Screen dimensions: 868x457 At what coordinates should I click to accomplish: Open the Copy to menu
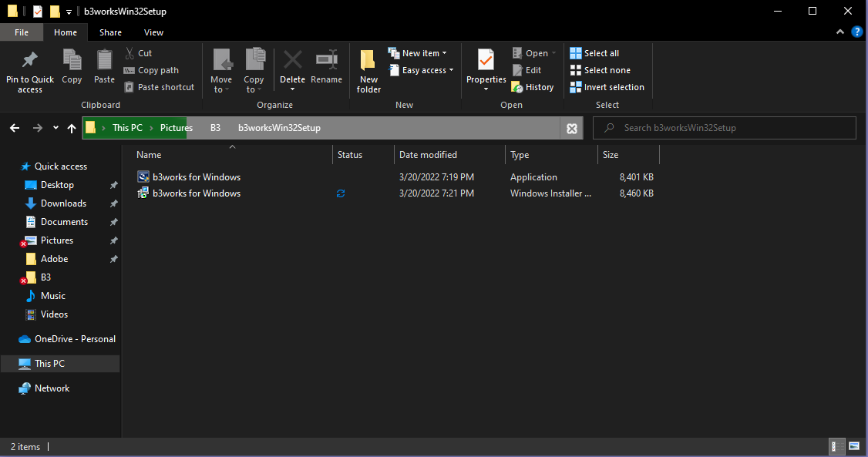[x=254, y=71]
